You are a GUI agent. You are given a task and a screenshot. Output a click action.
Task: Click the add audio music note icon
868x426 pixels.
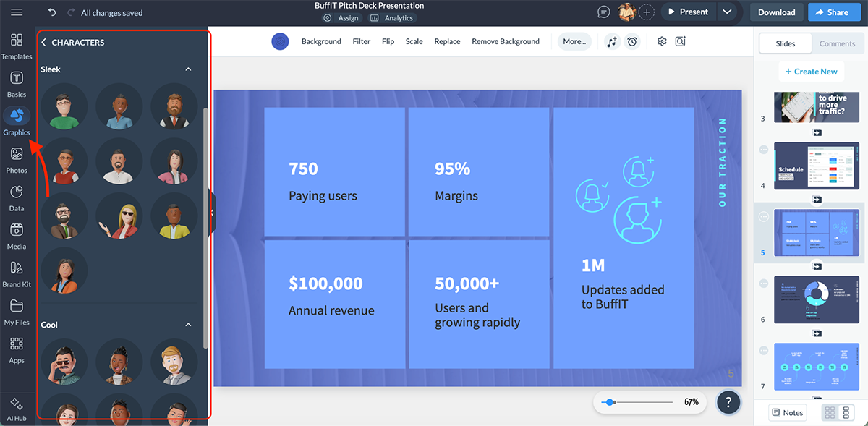click(612, 41)
